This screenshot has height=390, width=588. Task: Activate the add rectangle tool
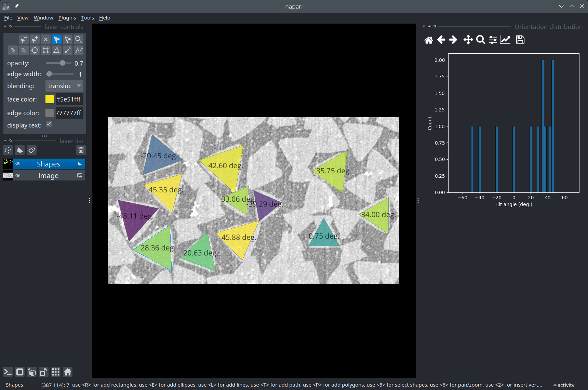(46, 51)
